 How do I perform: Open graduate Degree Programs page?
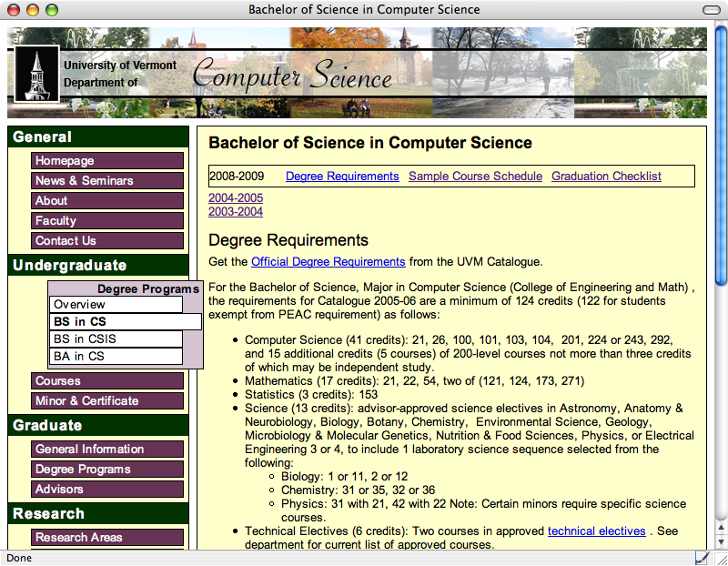click(x=107, y=469)
